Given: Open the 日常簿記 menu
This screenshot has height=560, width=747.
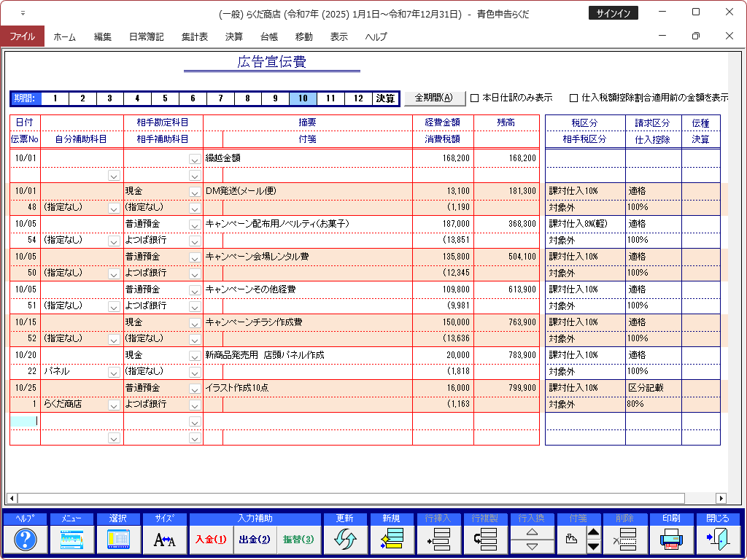Looking at the screenshot, I should click(146, 36).
